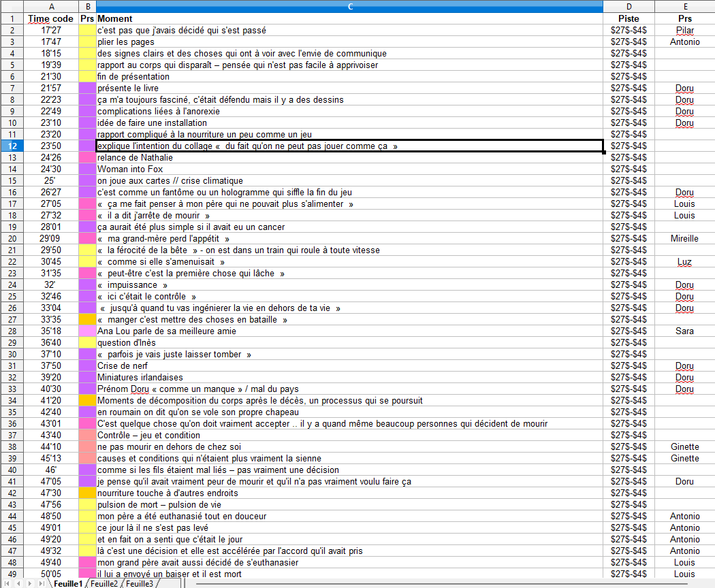The image size is (715, 588).
Task: Click the 'Time code' header cell
Action: (51, 18)
